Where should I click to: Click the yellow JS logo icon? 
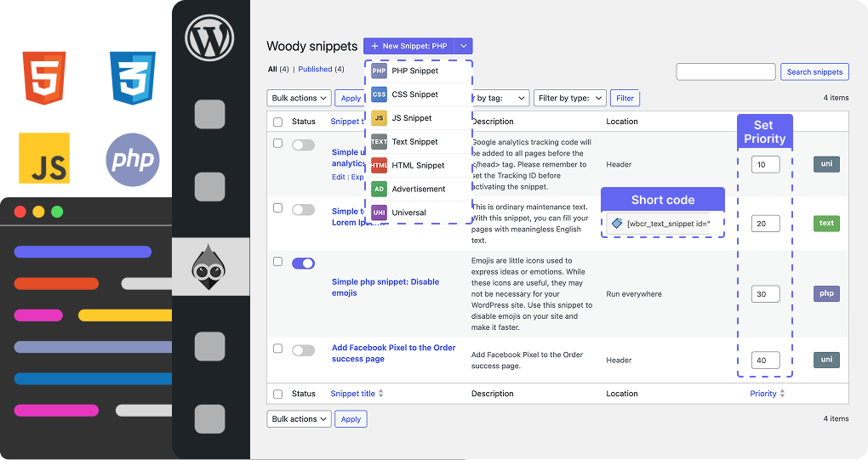[x=44, y=158]
